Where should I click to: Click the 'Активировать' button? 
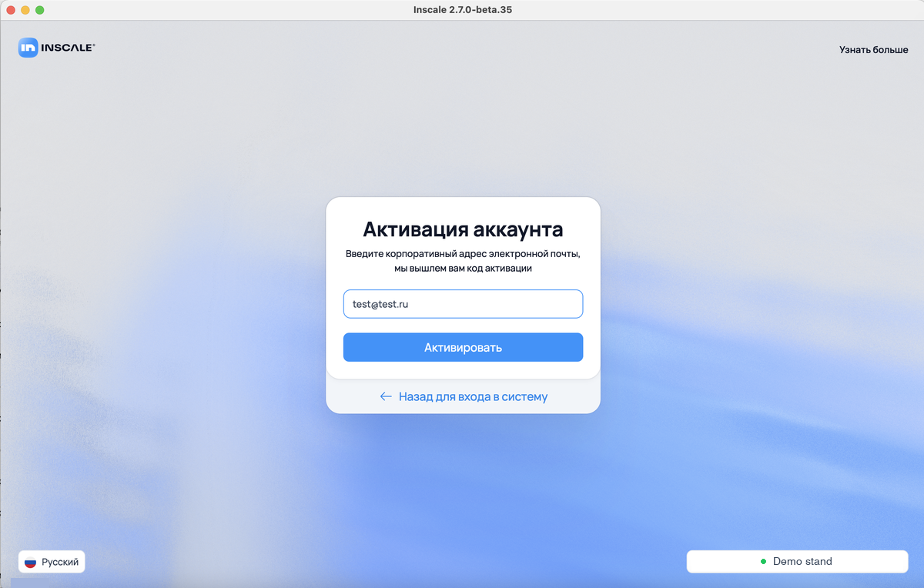click(463, 347)
